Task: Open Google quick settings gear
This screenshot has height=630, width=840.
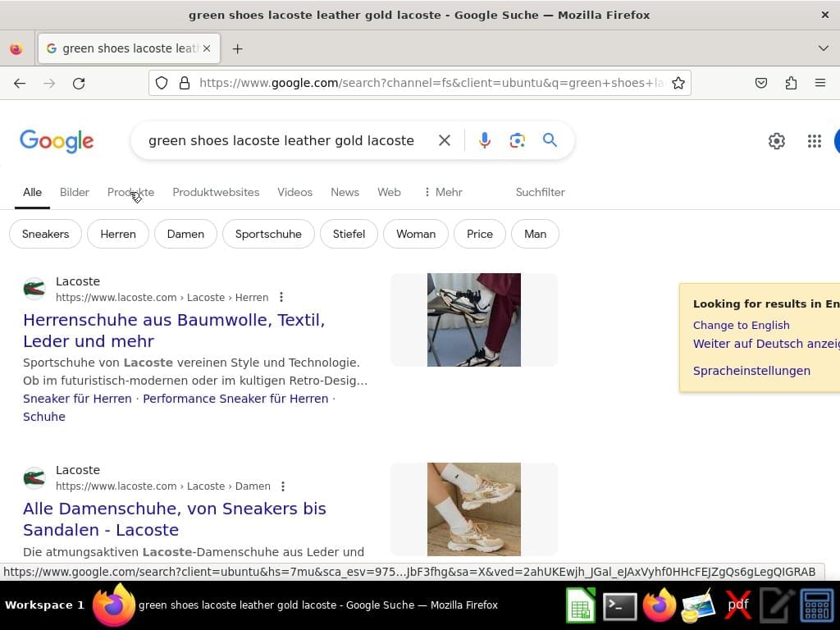Action: (x=776, y=141)
